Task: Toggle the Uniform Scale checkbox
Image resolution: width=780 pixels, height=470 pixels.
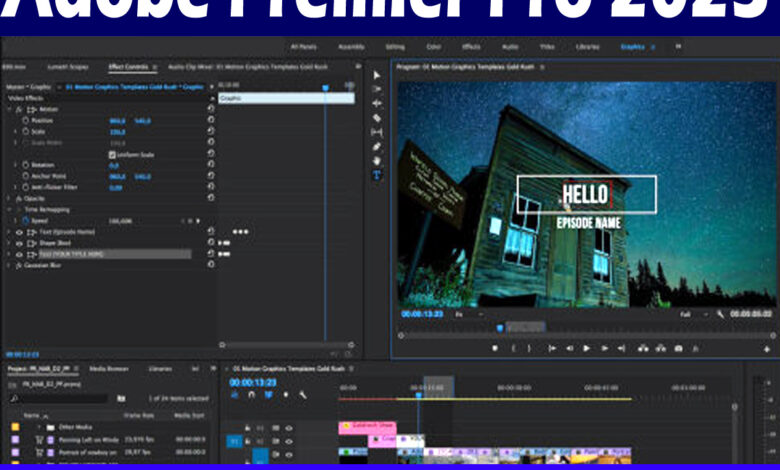Action: click(x=112, y=154)
